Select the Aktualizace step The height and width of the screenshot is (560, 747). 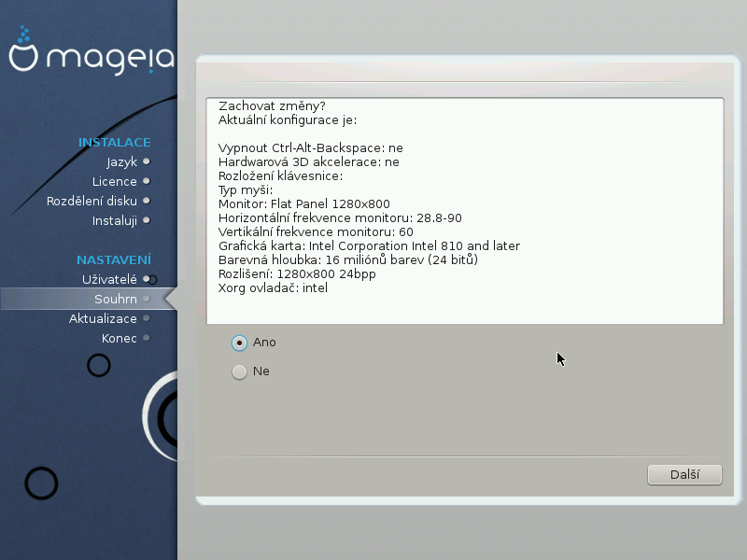pyautogui.click(x=103, y=318)
